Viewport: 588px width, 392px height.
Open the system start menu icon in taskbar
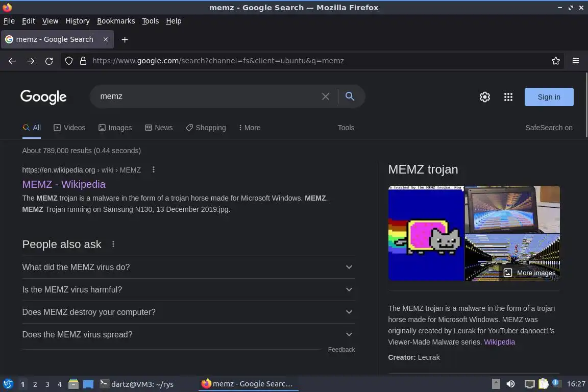tap(8, 384)
